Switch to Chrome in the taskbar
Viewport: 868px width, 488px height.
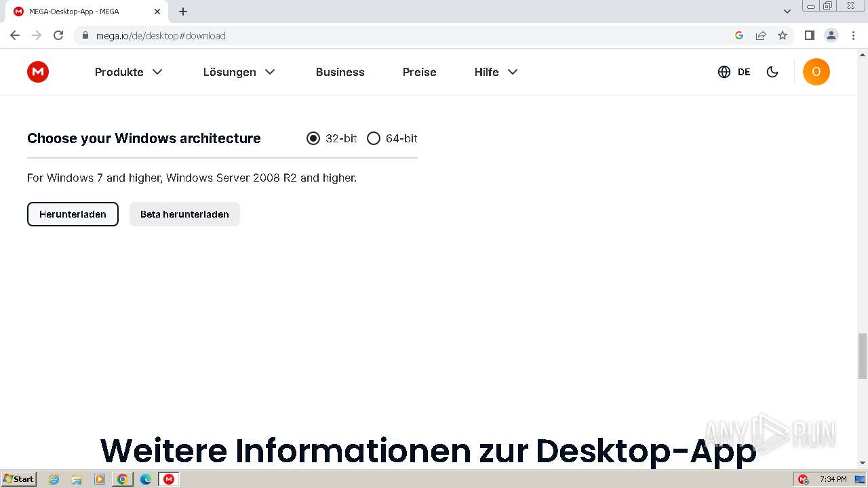(x=123, y=479)
